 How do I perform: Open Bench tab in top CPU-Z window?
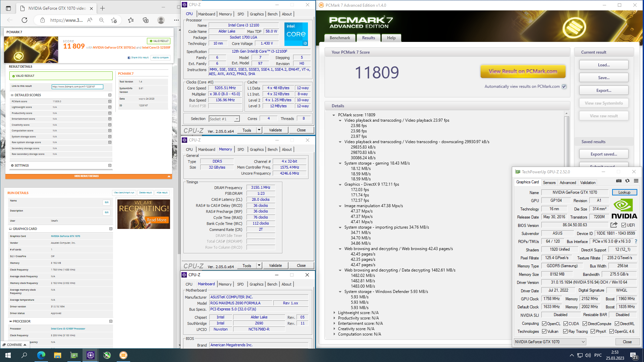tap(272, 14)
